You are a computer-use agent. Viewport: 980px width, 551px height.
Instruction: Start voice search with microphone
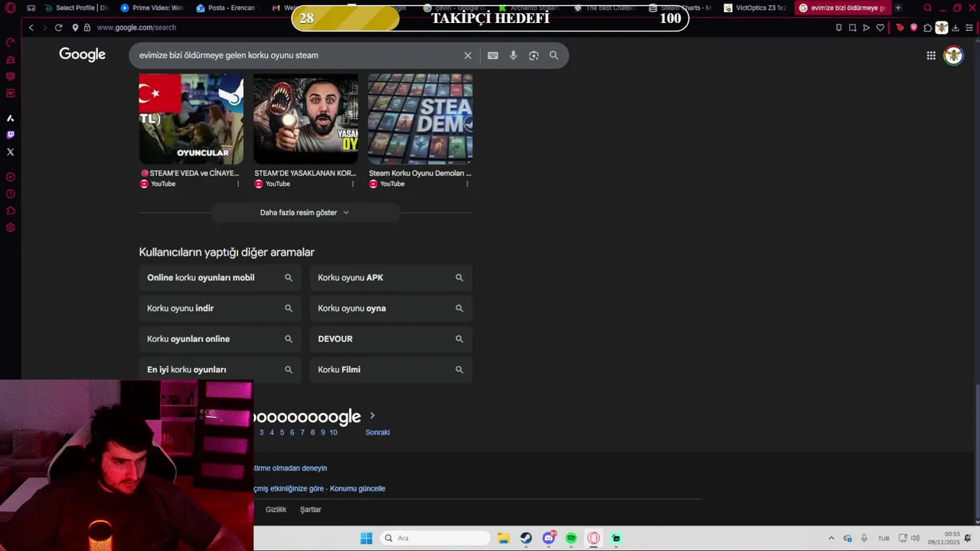pyautogui.click(x=513, y=55)
